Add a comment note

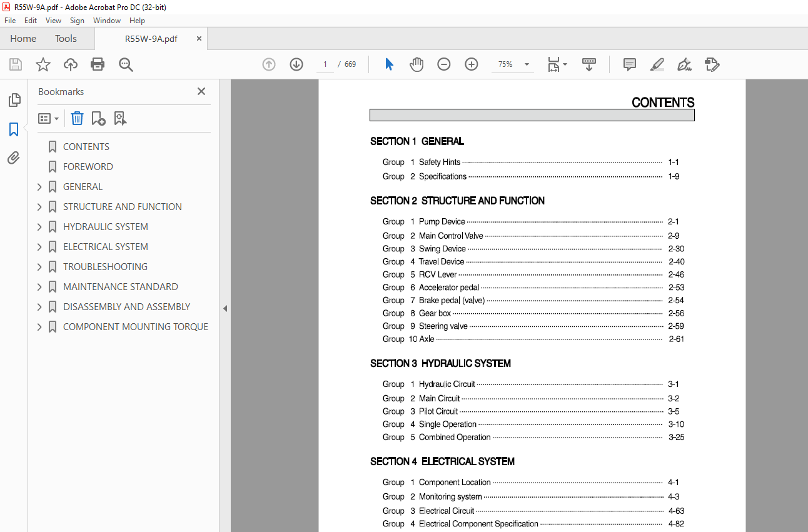(x=630, y=64)
